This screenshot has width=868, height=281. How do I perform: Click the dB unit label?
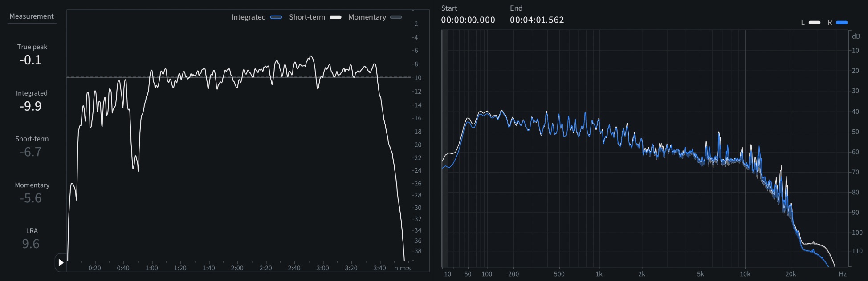(x=856, y=36)
